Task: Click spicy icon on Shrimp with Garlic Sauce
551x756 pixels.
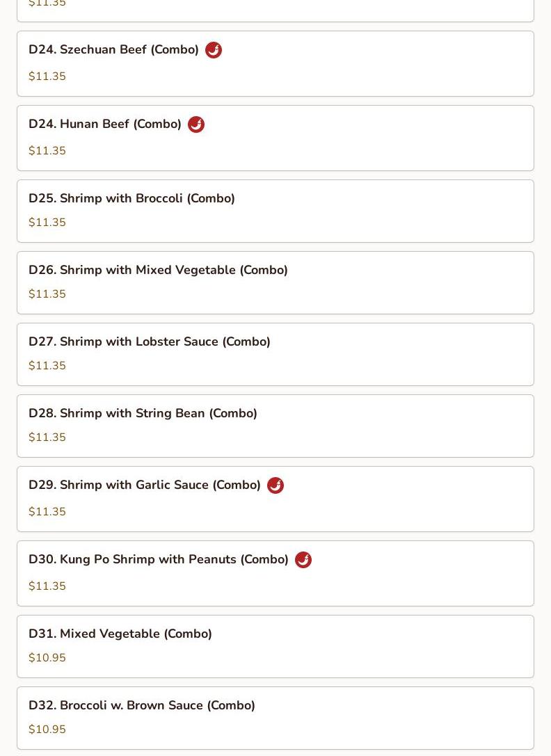Action: pos(275,485)
